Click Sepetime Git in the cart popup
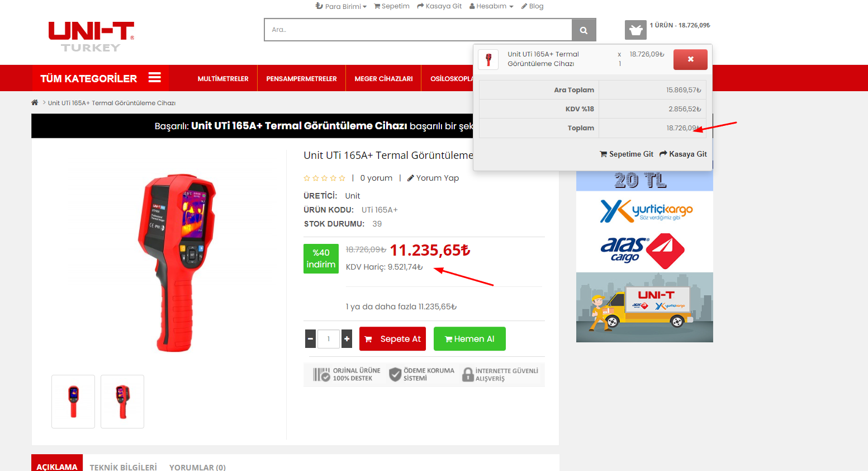This screenshot has height=471, width=868. [x=627, y=154]
